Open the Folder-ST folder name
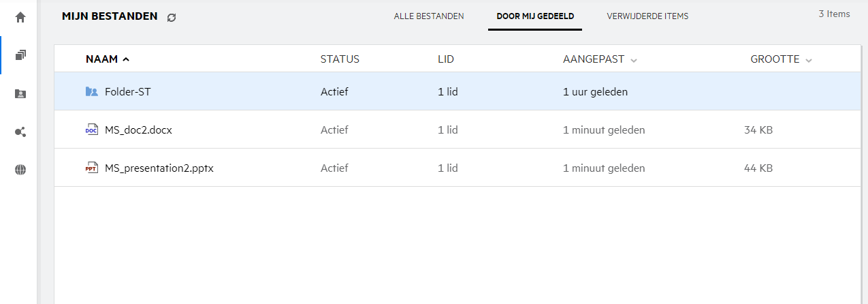This screenshot has height=304, width=868. click(x=128, y=91)
